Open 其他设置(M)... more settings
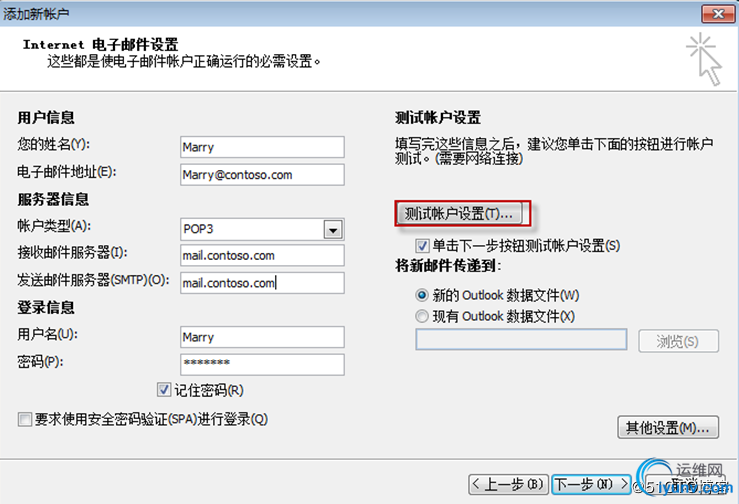 coord(668,428)
